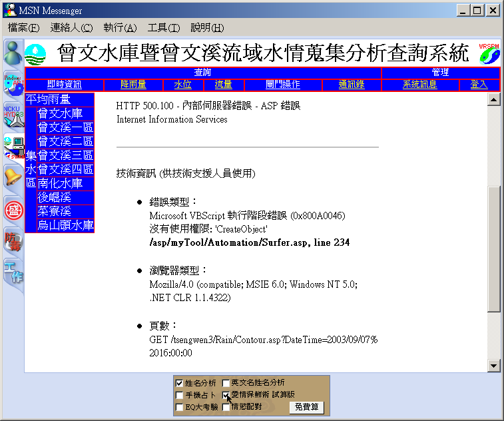The image size is (504, 421).
Task: Click the WRSPM logo icon
Action: pyautogui.click(x=489, y=53)
